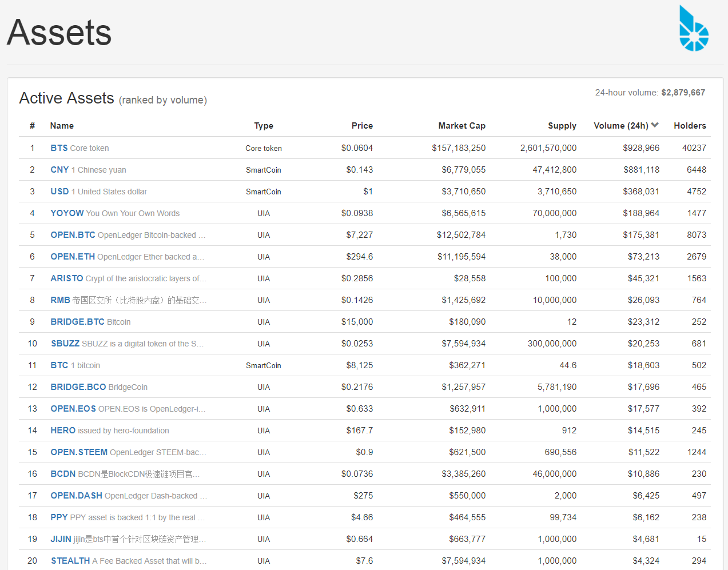Click SmartCoin type in BTC row
The image size is (728, 570).
(264, 365)
